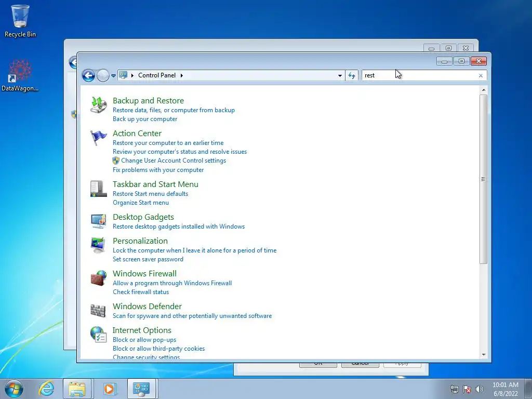Click Allow a program through Windows Firewall
The image size is (532, 399).
point(172,283)
